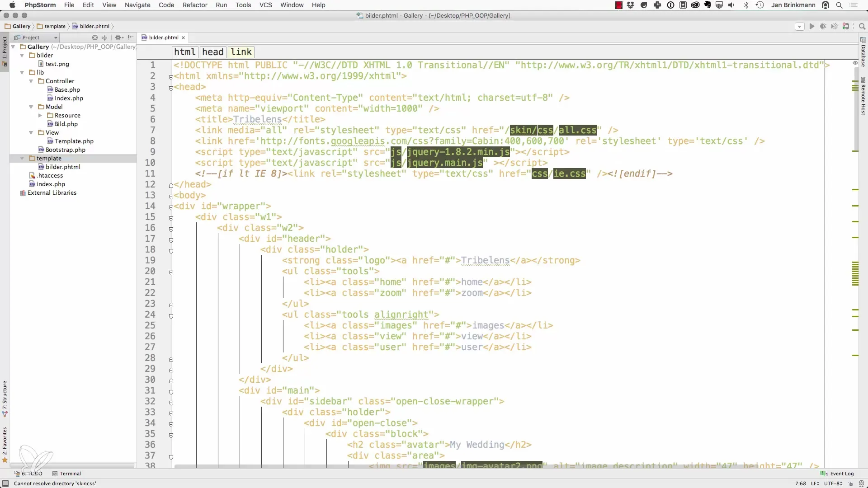This screenshot has width=868, height=488.
Task: Select test.png in project tree
Action: (x=53, y=64)
